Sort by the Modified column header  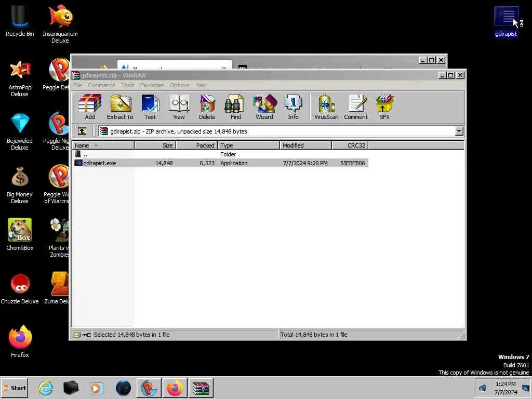point(305,145)
